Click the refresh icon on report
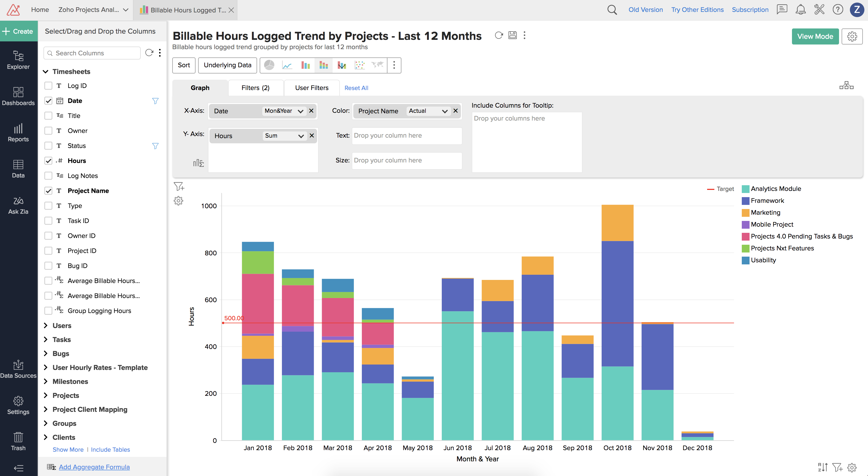The height and width of the screenshot is (476, 868). pyautogui.click(x=498, y=36)
